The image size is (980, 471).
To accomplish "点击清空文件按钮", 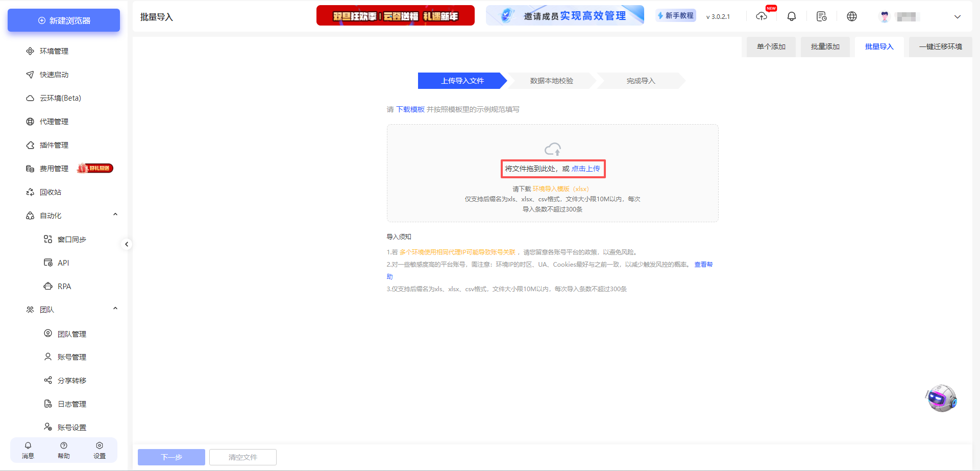I will pos(242,457).
